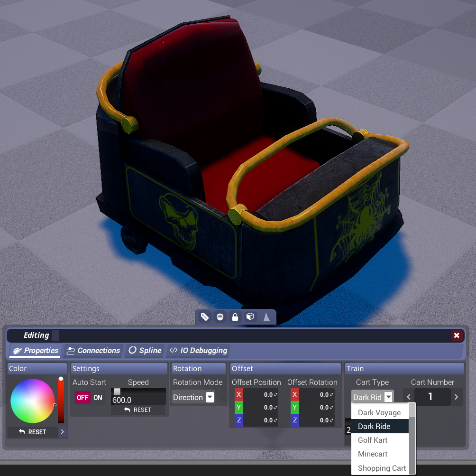Switch to the Properties tab

click(x=36, y=350)
